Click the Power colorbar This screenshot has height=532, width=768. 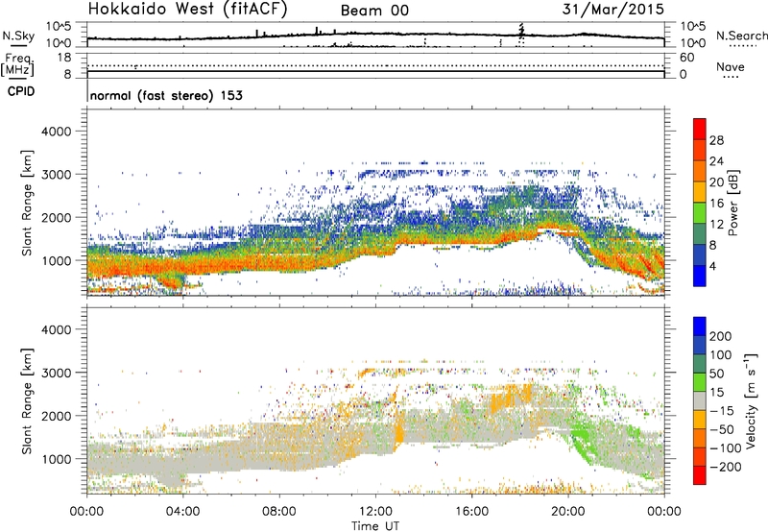click(x=700, y=203)
